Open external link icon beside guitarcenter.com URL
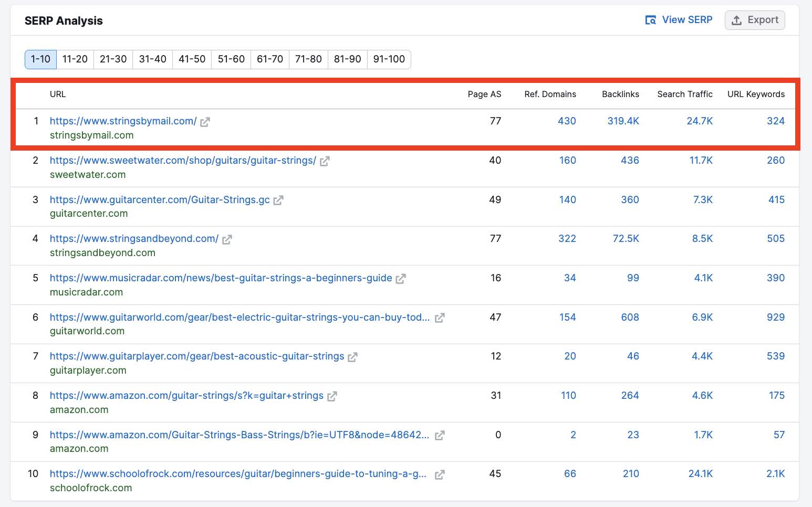This screenshot has width=812, height=507. pos(278,200)
